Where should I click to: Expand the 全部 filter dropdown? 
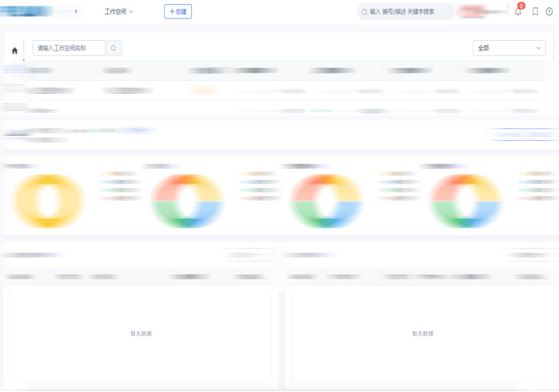click(x=509, y=48)
